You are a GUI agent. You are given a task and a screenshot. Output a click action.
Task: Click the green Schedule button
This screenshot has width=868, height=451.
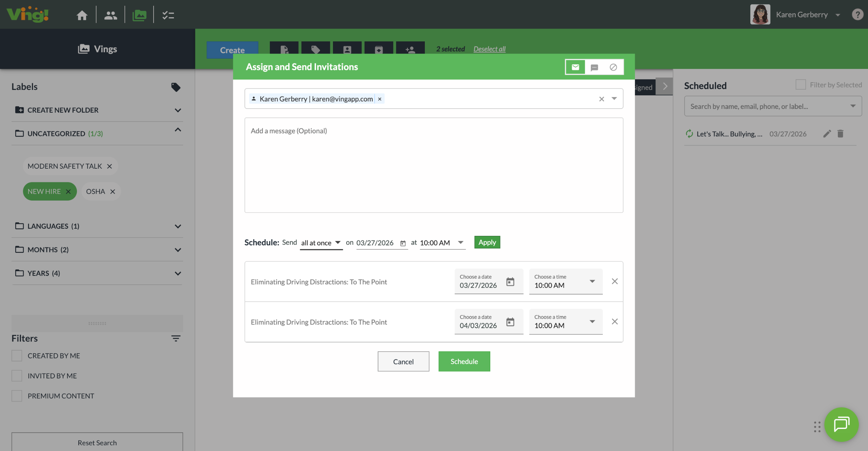[464, 361]
